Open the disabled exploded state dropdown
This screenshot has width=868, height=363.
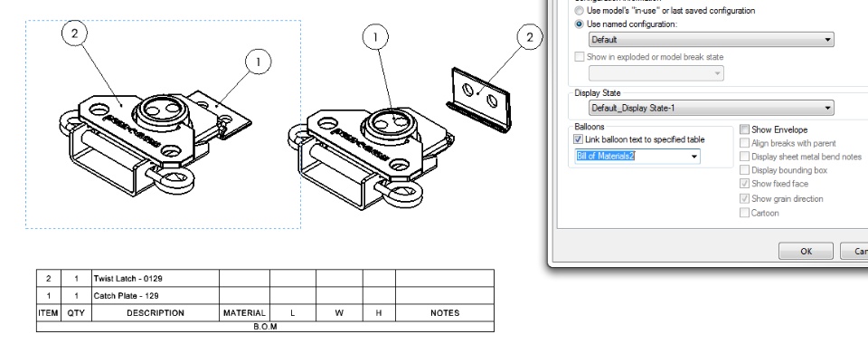pyautogui.click(x=656, y=73)
